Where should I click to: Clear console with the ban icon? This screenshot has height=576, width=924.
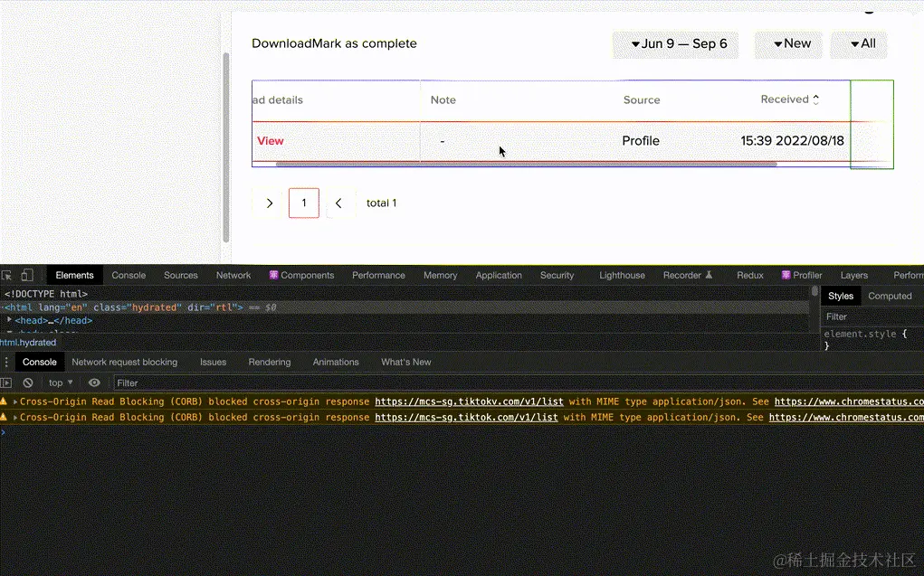pyautogui.click(x=28, y=382)
